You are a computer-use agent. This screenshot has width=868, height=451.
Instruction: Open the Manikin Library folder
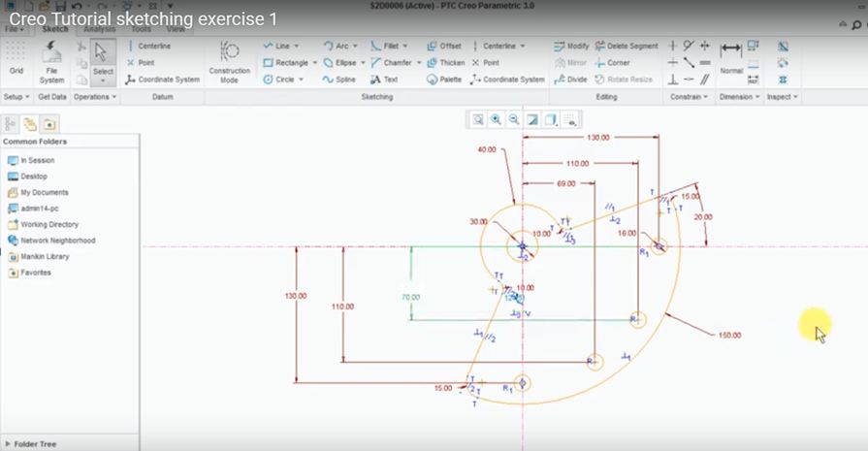[x=38, y=257]
